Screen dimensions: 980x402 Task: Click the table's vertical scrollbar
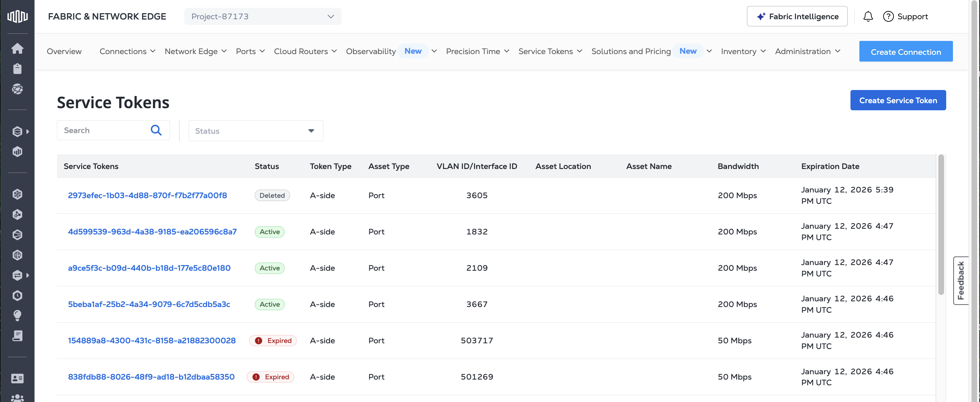point(941,224)
